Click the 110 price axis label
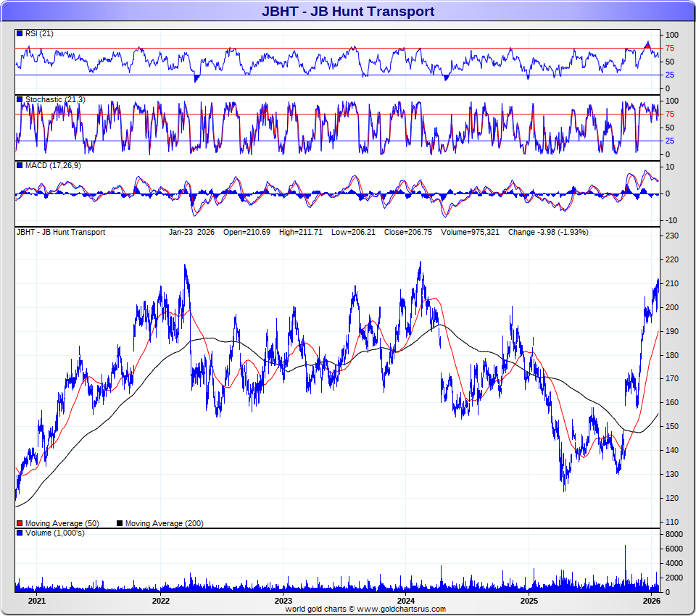696x616 pixels. click(x=672, y=522)
